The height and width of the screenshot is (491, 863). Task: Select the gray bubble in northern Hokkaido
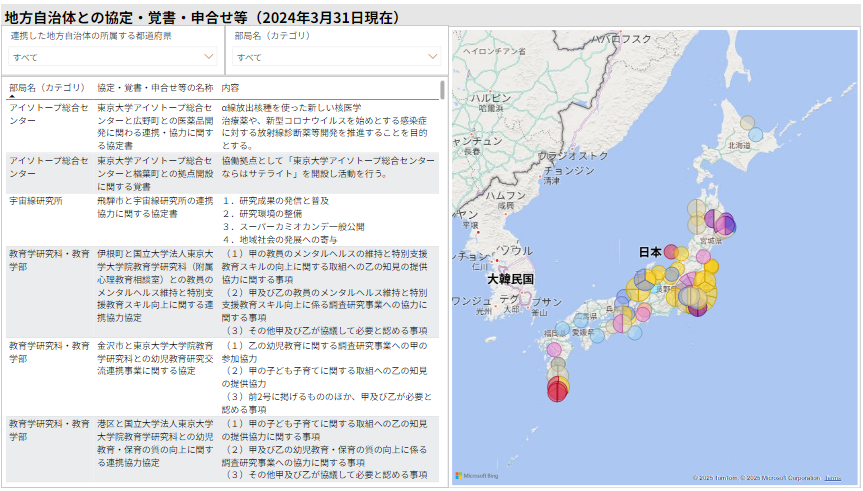point(747,123)
